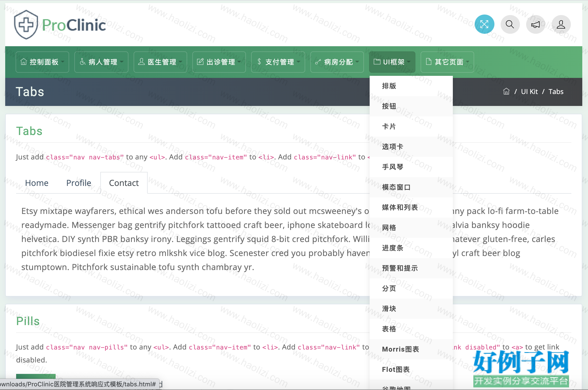This screenshot has width=588, height=390.
Task: Expand the 控制面板 dropdown menu
Action: click(x=42, y=62)
